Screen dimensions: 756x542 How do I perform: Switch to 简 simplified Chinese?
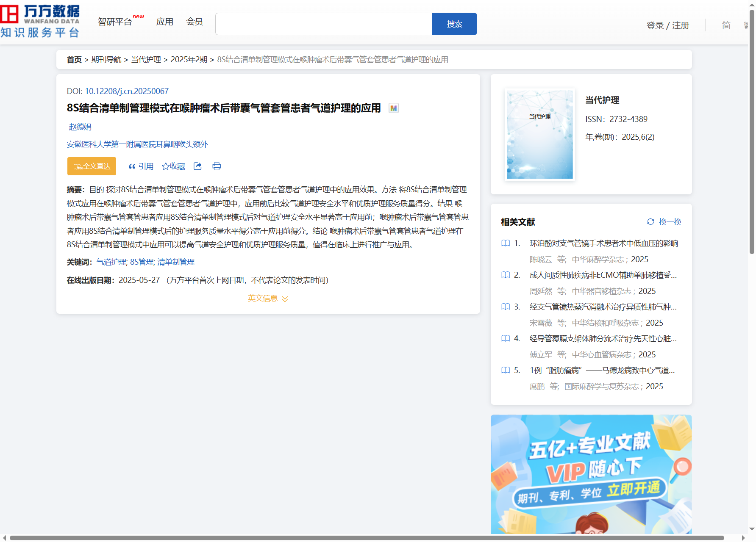726,25
